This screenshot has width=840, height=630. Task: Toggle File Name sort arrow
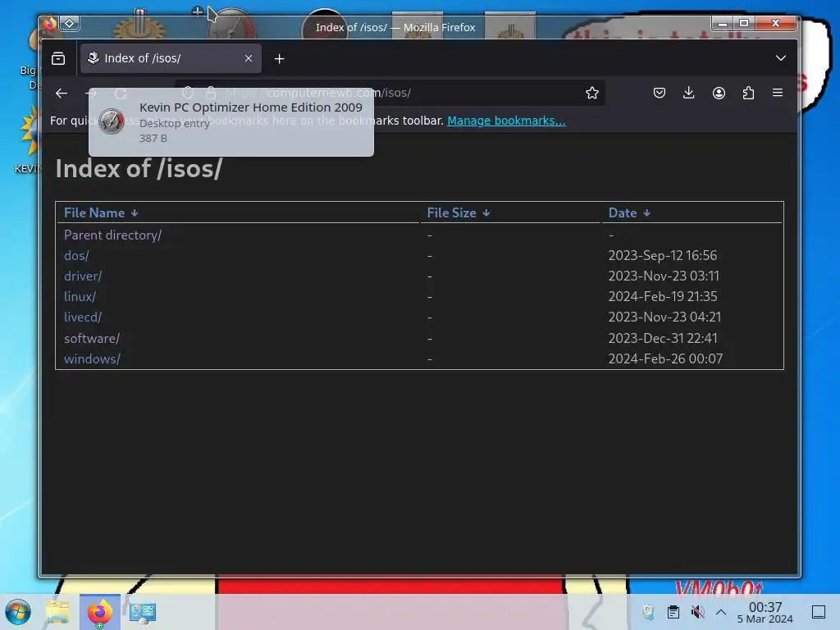pos(135,213)
